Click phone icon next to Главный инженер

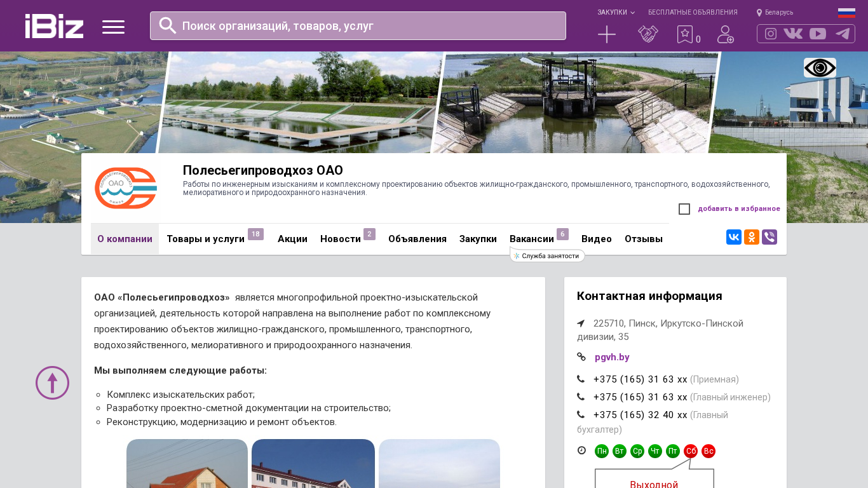(581, 397)
